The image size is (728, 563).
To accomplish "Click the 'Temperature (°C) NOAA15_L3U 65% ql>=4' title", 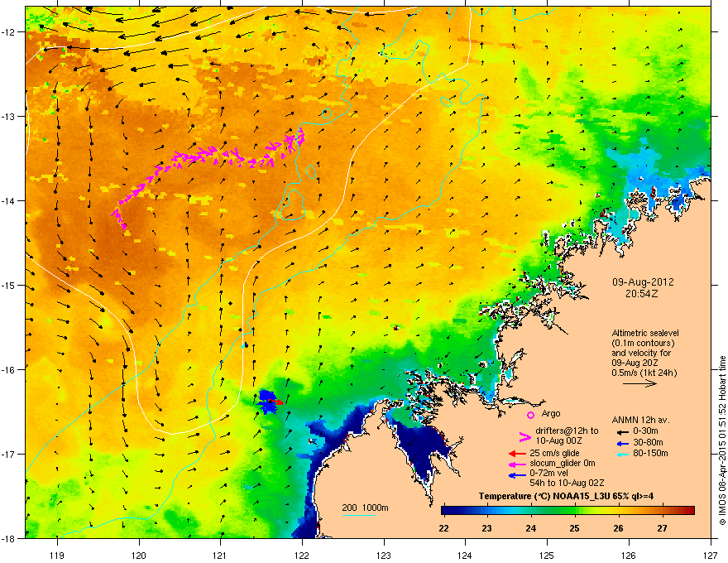I will click(x=566, y=496).
